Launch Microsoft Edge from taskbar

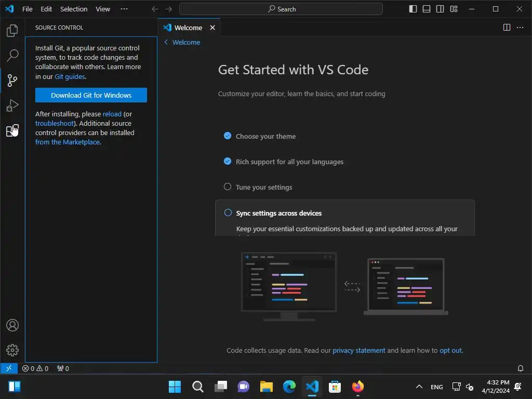pyautogui.click(x=289, y=387)
